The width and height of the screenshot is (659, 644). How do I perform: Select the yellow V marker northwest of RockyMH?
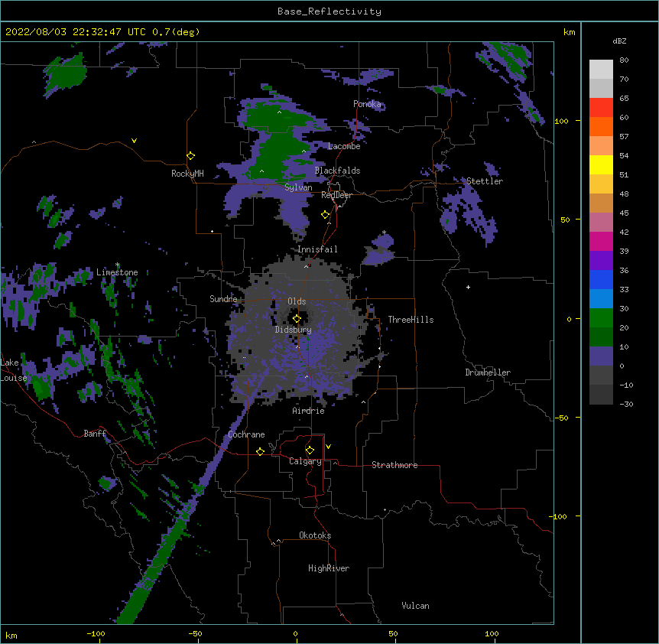(x=134, y=141)
